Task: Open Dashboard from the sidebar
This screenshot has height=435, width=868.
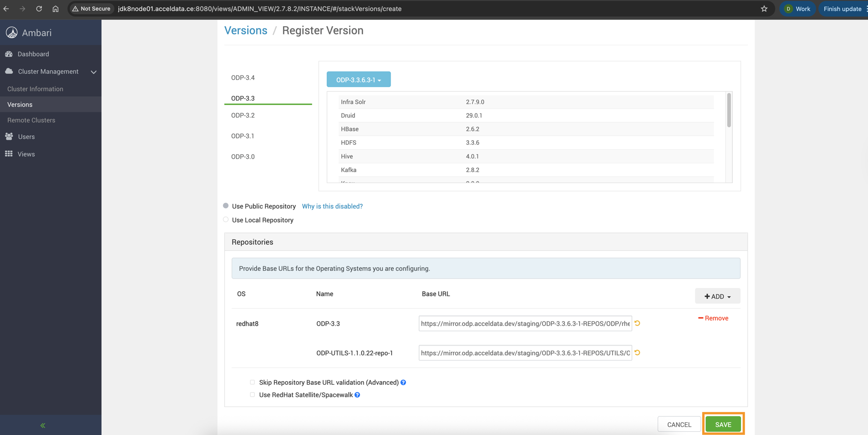Action: [33, 54]
